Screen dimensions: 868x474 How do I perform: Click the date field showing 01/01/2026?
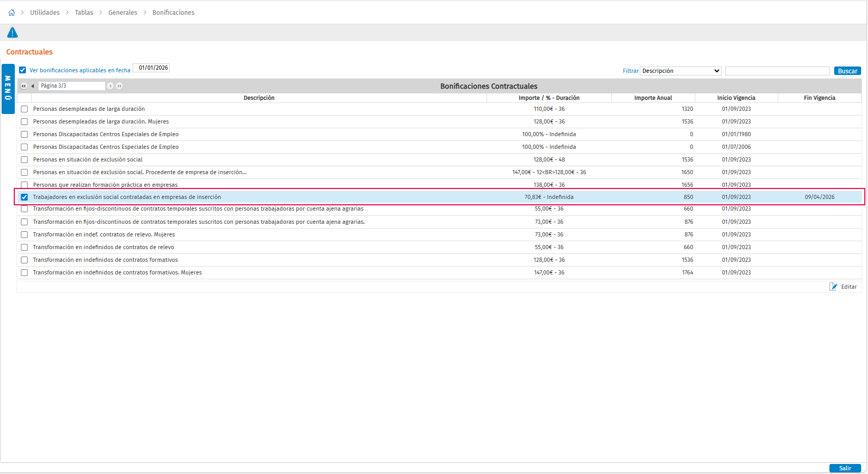(151, 68)
